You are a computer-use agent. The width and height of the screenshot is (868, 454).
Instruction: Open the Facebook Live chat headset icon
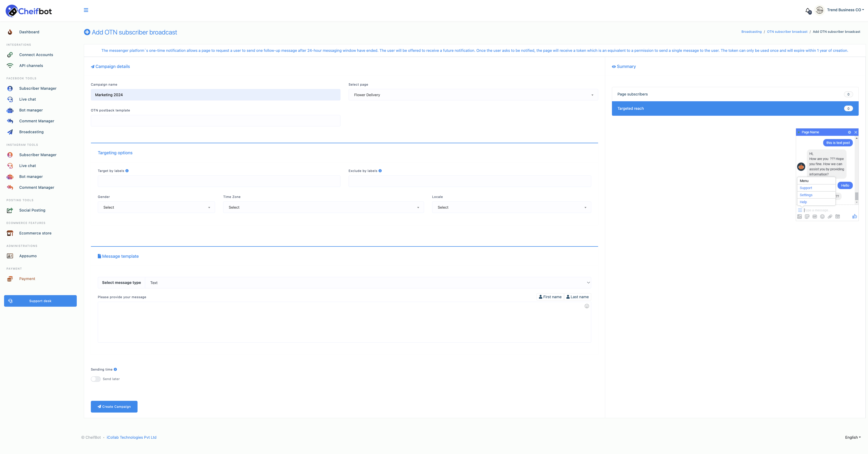[10, 99]
